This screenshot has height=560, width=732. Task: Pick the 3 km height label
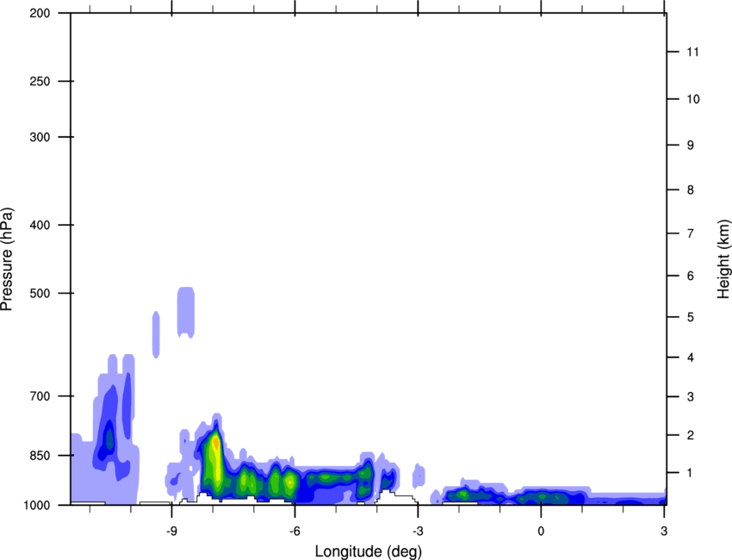[691, 397]
